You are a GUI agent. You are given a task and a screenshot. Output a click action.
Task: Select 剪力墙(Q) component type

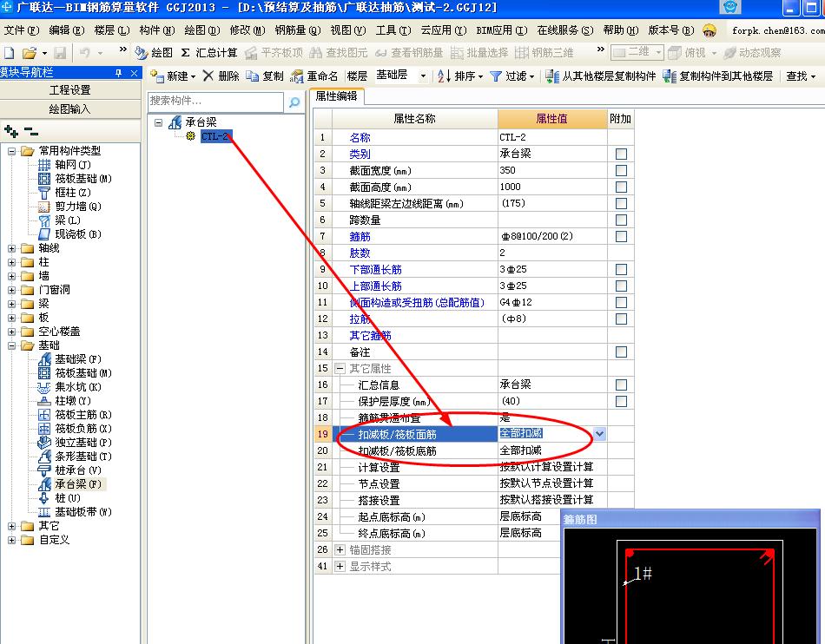(70, 207)
